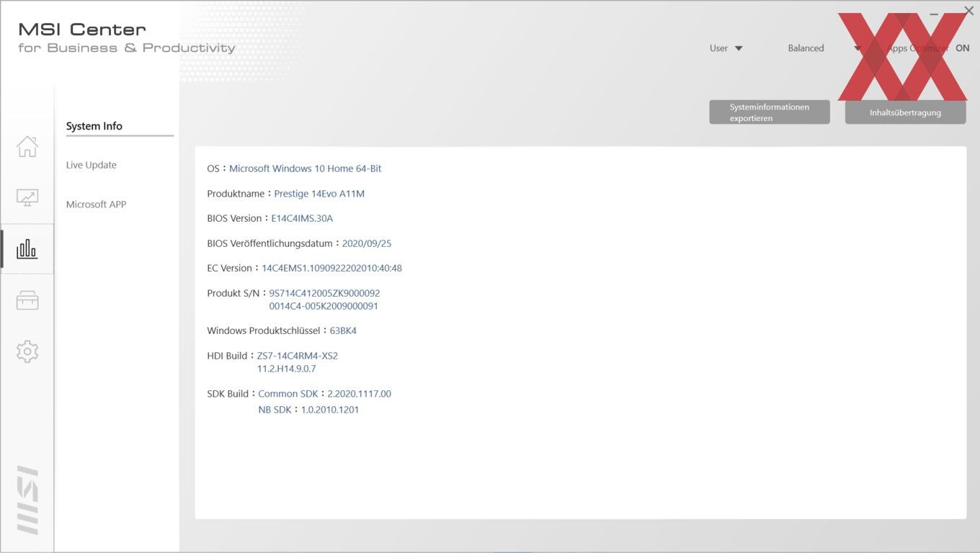Select text Microsoft Windows 10 Home 64-Bit
980x553 pixels.
306,168
